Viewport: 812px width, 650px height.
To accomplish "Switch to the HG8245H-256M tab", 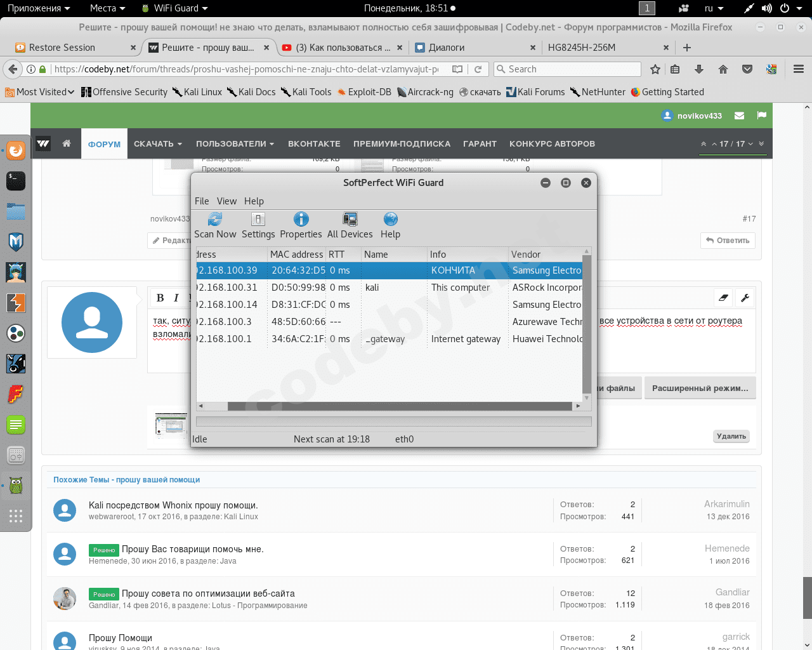I will [607, 48].
